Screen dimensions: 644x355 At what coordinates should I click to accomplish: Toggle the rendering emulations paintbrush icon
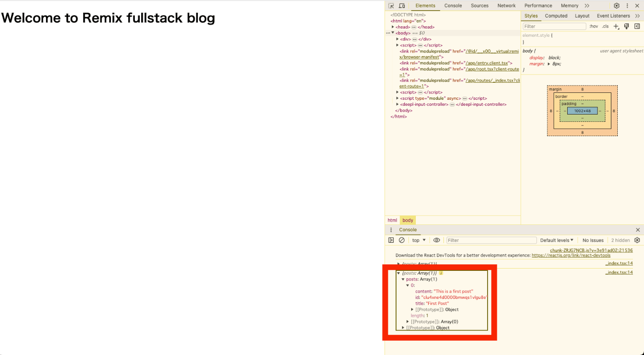(x=627, y=26)
